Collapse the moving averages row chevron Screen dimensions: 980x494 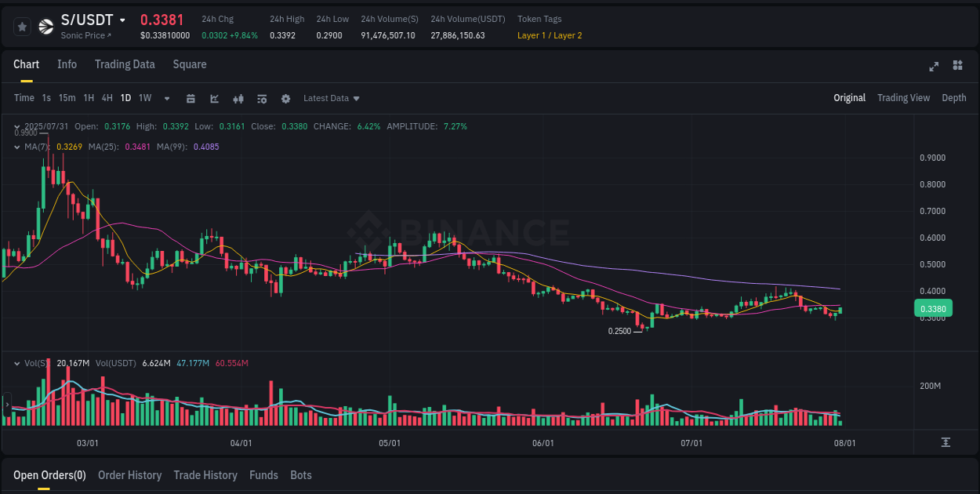point(16,146)
